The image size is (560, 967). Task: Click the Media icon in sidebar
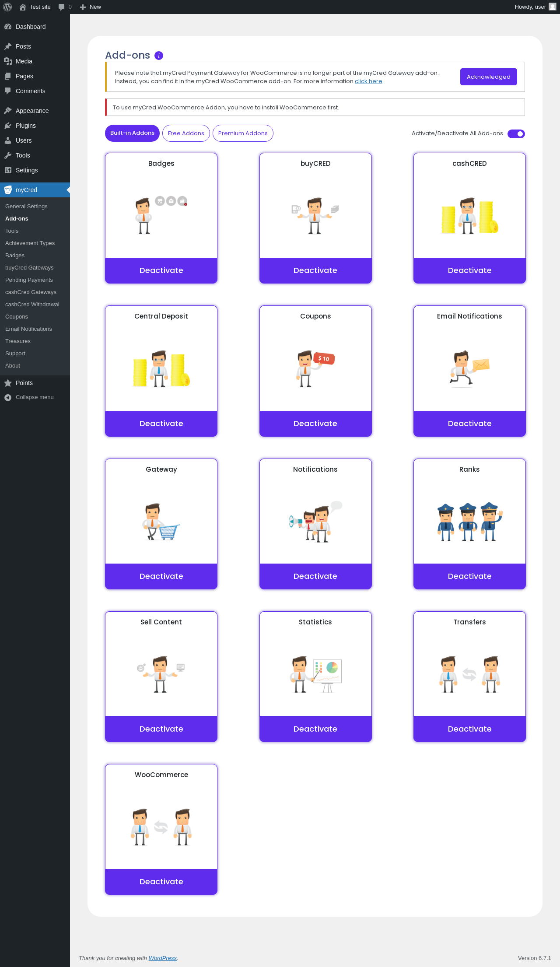tap(8, 61)
